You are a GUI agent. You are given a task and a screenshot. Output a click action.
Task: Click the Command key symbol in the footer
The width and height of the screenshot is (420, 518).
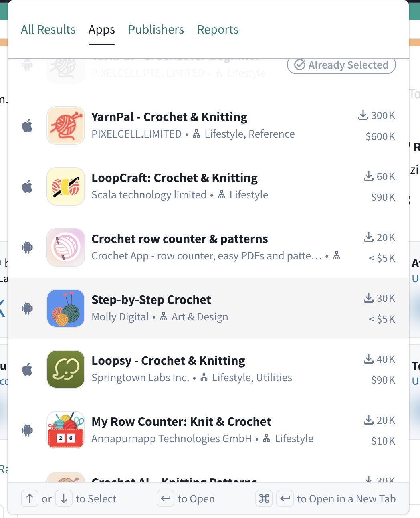click(264, 498)
